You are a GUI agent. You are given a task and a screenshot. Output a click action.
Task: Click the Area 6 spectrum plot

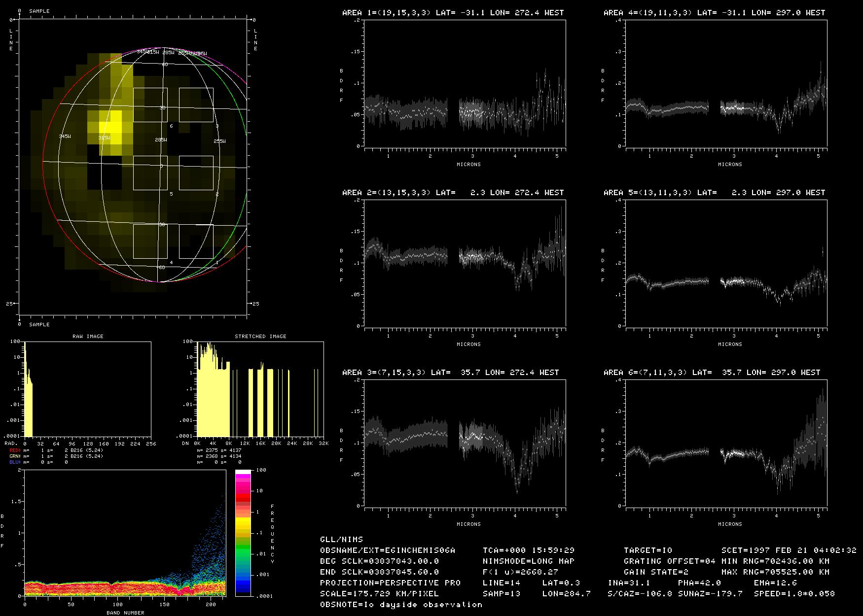pos(726,444)
